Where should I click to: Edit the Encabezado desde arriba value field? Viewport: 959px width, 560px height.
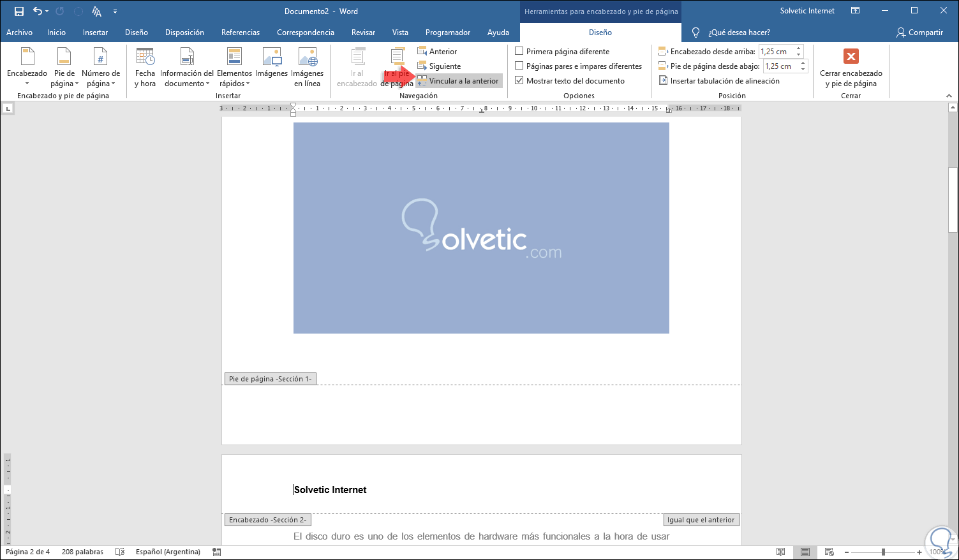(776, 52)
